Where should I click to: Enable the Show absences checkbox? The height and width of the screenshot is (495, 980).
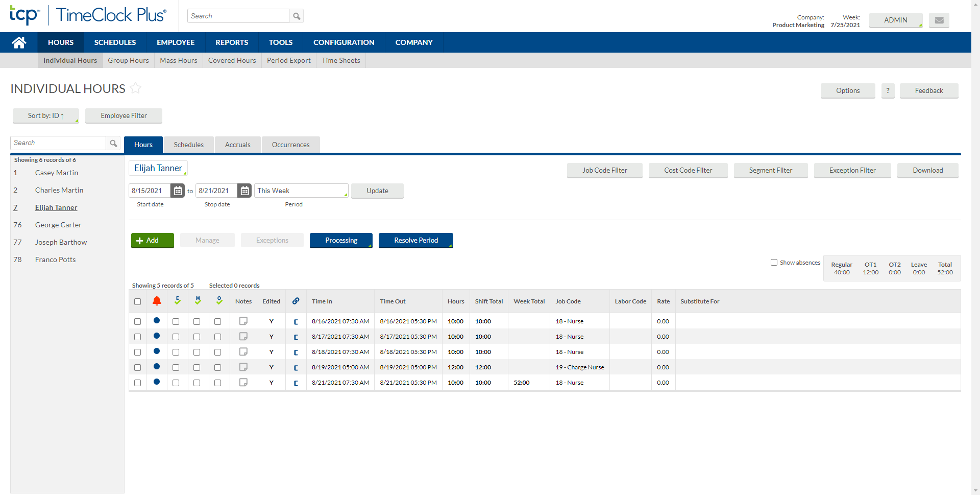pos(774,262)
